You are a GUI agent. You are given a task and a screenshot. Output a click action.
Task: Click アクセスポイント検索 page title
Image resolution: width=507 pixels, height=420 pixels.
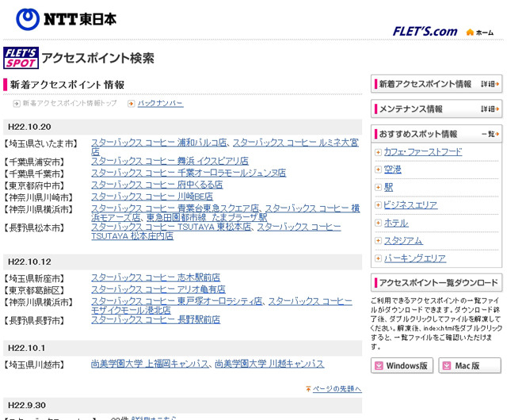[x=98, y=58]
